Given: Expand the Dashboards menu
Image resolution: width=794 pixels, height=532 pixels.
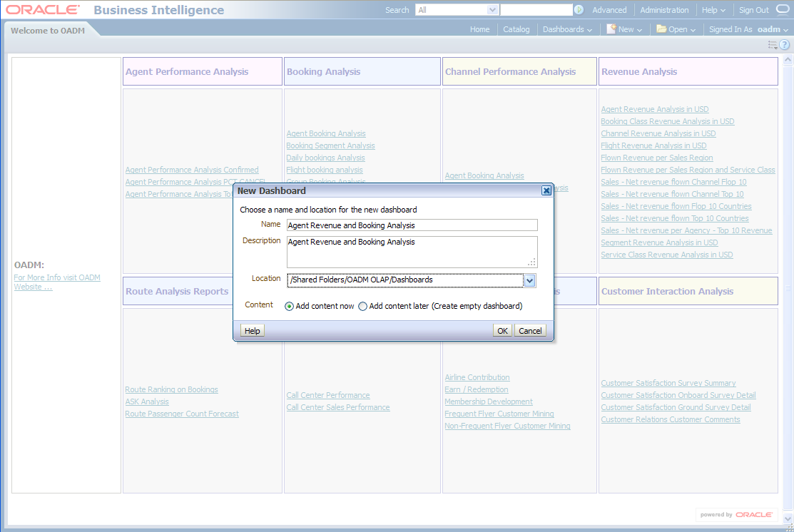Looking at the screenshot, I should [x=567, y=29].
